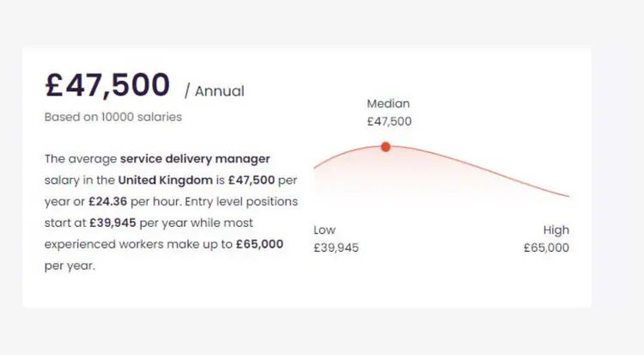Click the £47,500 value under the Median label
The height and width of the screenshot is (355, 644).
point(389,122)
